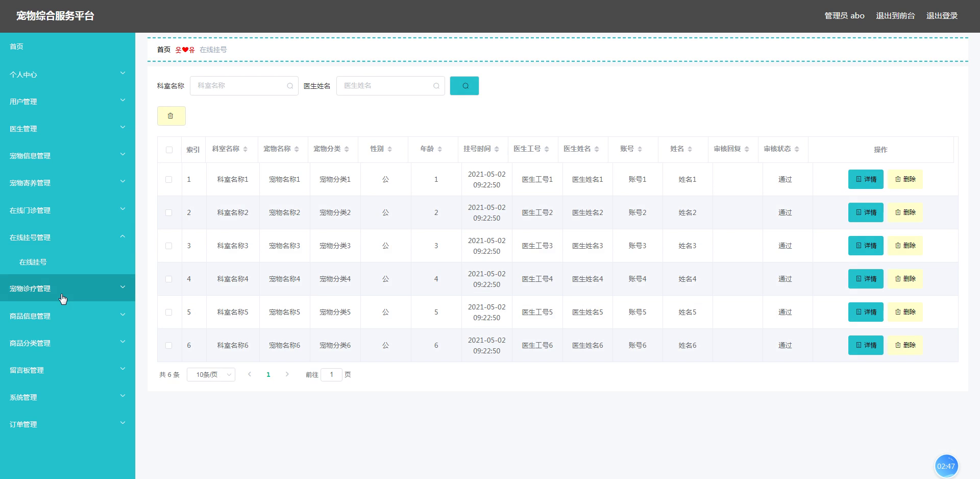The width and height of the screenshot is (980, 479).
Task: Expand the 宠物诊疗管理 sidebar menu
Action: [x=67, y=288]
